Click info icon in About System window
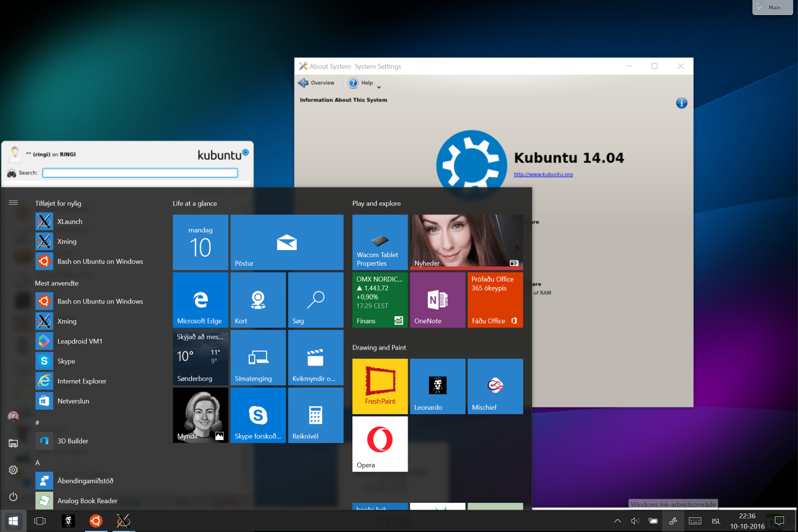Image resolution: width=798 pixels, height=532 pixels. [x=681, y=103]
